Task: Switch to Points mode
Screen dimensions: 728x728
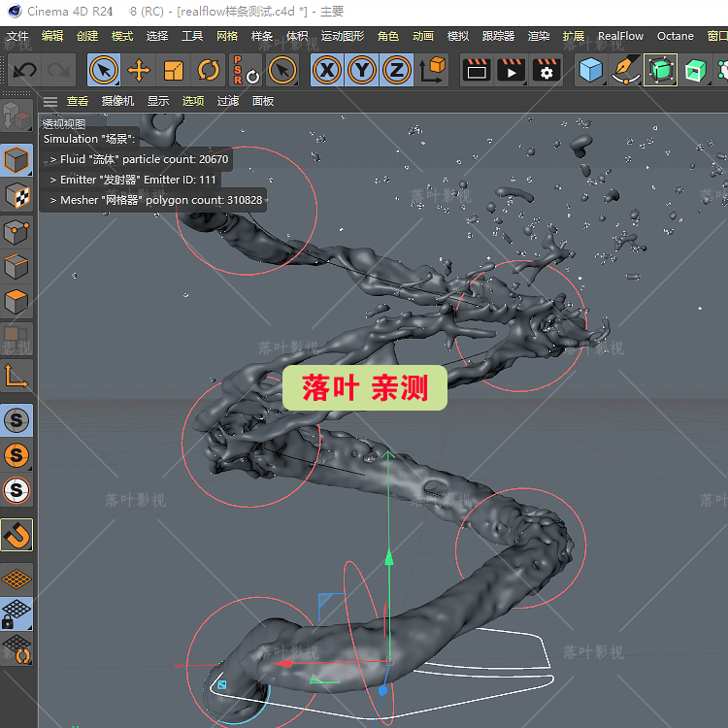Action: [17, 231]
